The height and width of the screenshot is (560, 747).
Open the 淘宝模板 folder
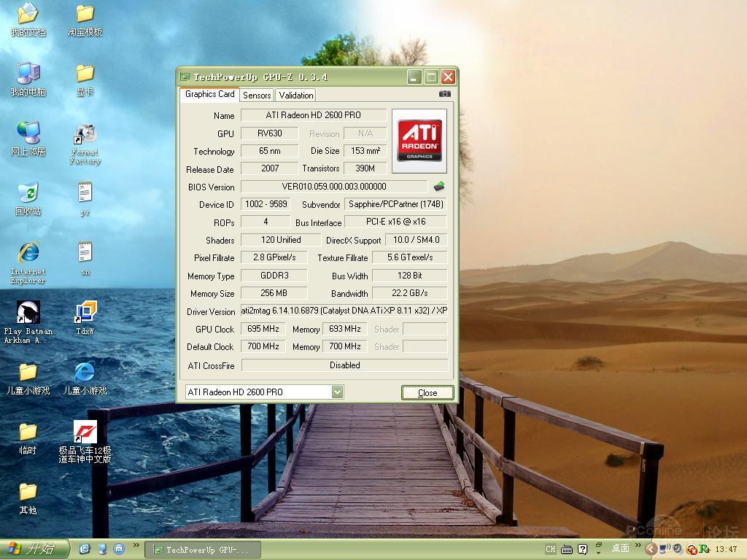pos(85,15)
